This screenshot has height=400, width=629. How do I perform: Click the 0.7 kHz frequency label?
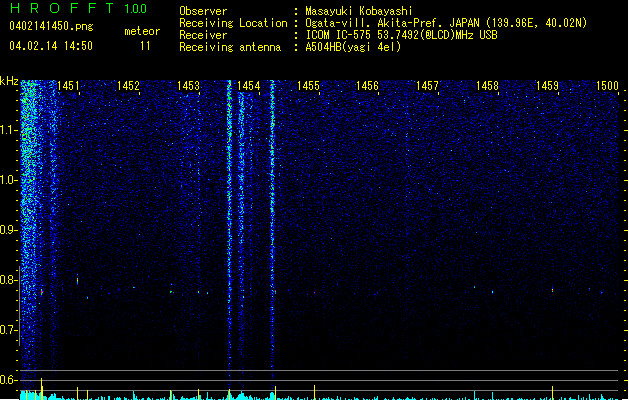(8, 330)
